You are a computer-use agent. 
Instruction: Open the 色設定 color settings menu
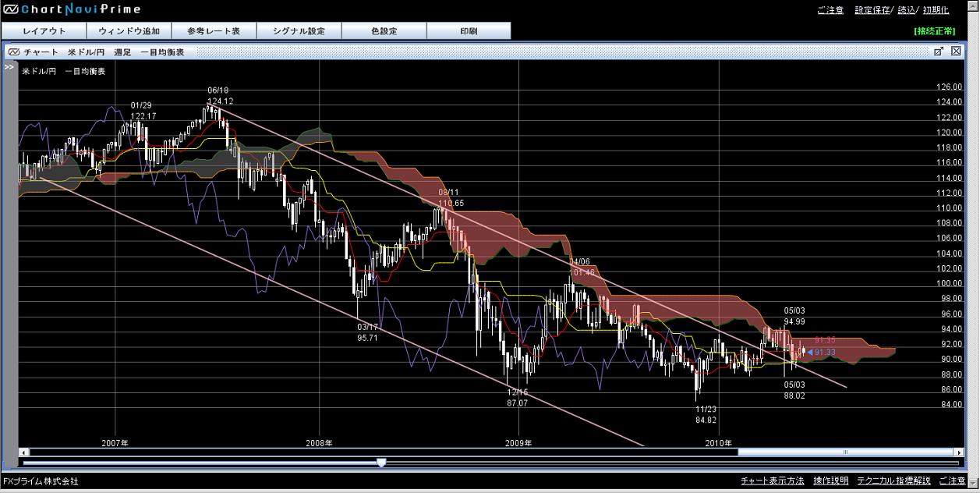coord(384,31)
